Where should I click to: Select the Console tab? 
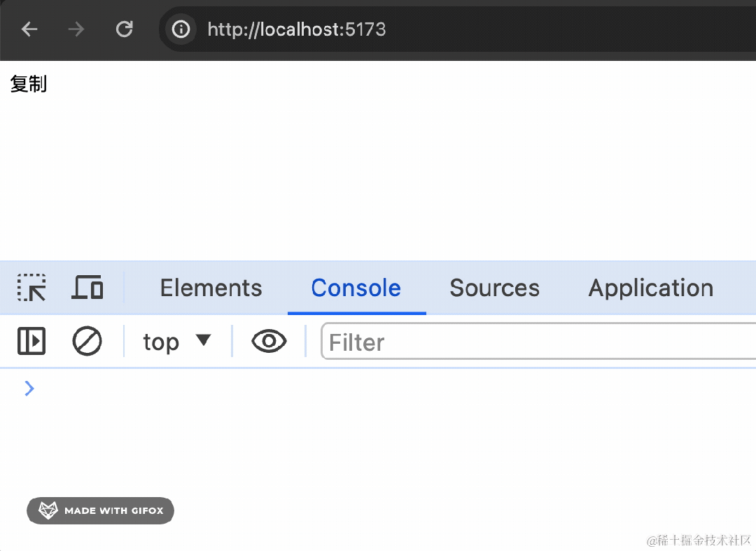[x=356, y=288]
